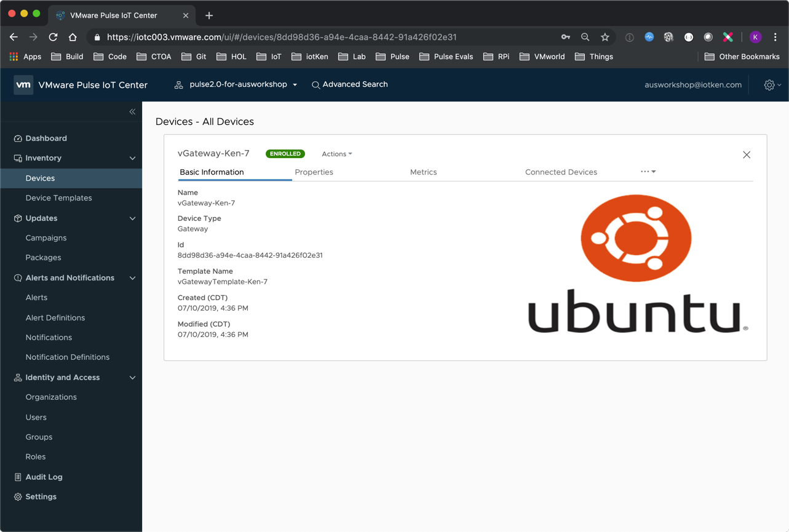Reload the page with browser refresh icon
The image size is (789, 532).
pyautogui.click(x=53, y=37)
